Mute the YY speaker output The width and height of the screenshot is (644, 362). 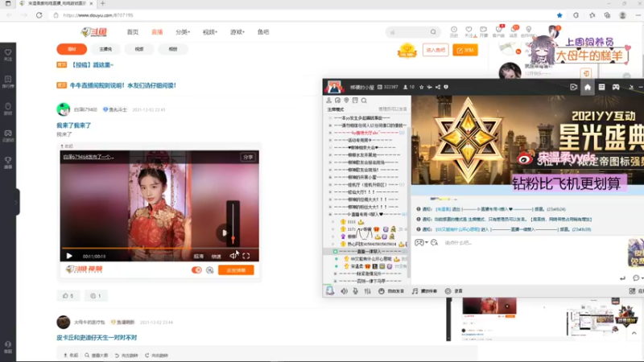[x=345, y=291]
